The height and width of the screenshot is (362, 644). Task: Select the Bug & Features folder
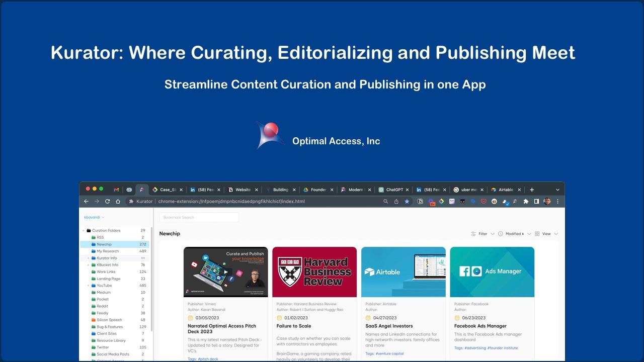click(x=115, y=327)
